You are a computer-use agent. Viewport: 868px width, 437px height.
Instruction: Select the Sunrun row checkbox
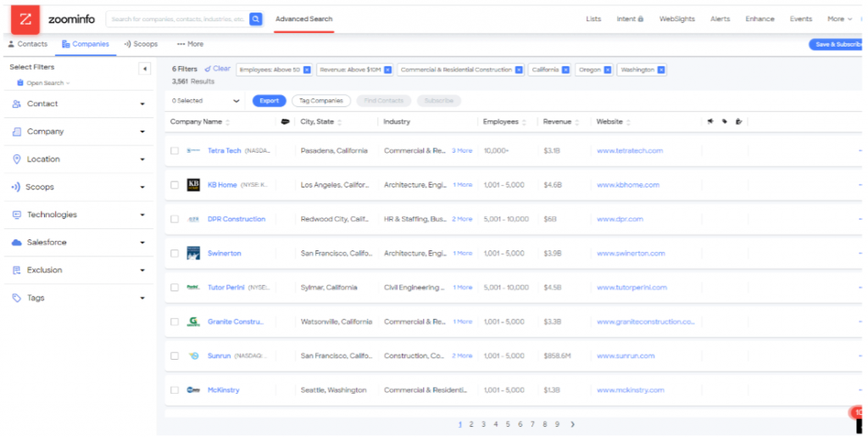click(x=175, y=356)
